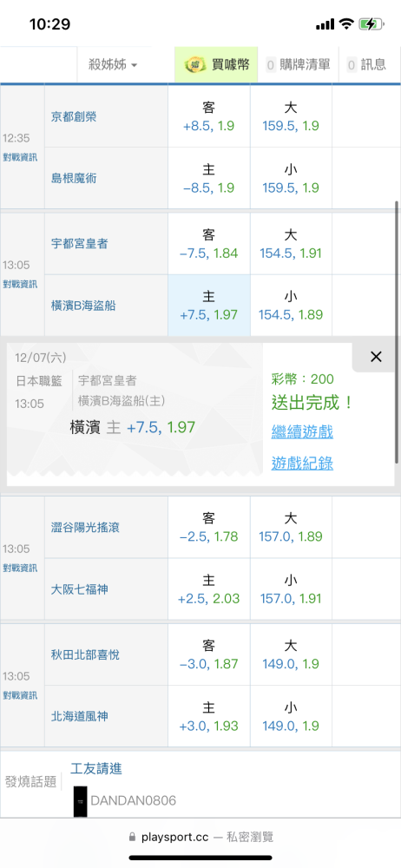Open 遊戲紀錄 link
Screen dimensions: 401x868
click(302, 464)
